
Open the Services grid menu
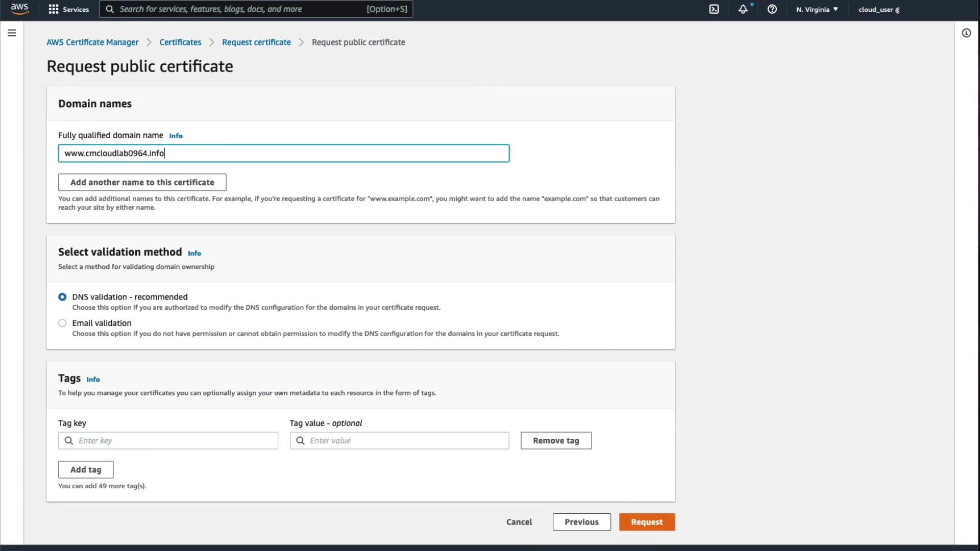tap(68, 9)
